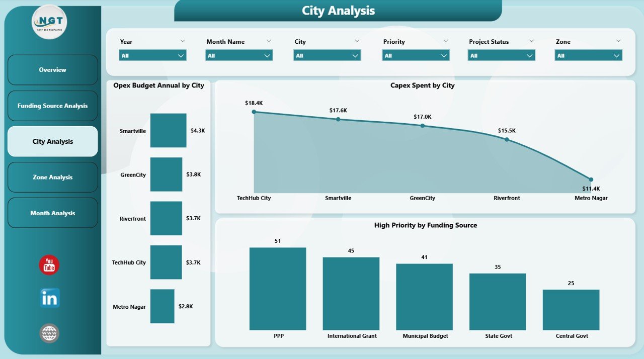This screenshot has height=359, width=644.
Task: Open the City filter dropdown
Action: click(327, 55)
